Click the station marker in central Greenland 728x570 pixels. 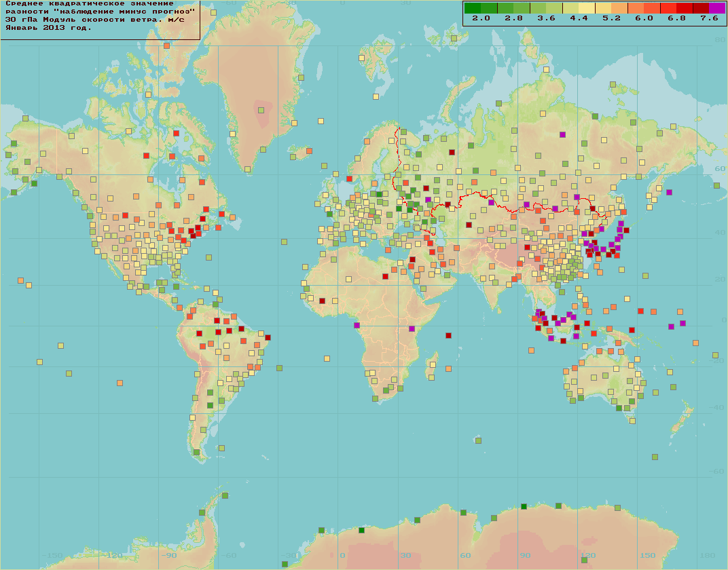(x=261, y=111)
